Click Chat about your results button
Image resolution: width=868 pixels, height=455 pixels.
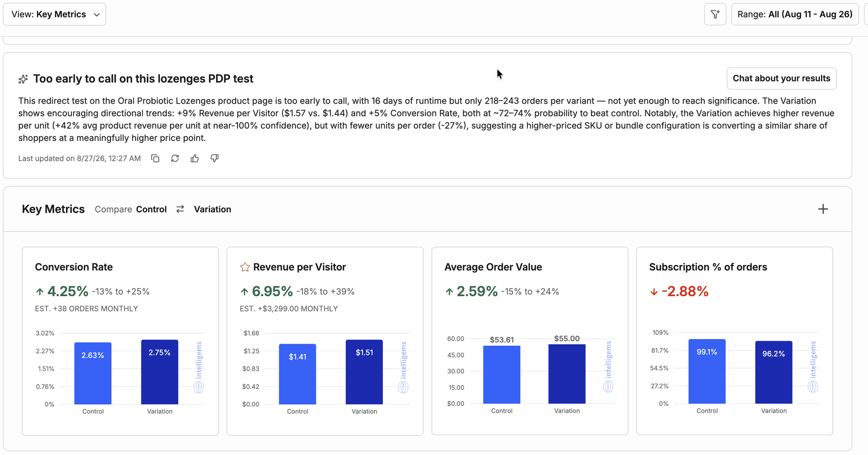[x=781, y=78]
